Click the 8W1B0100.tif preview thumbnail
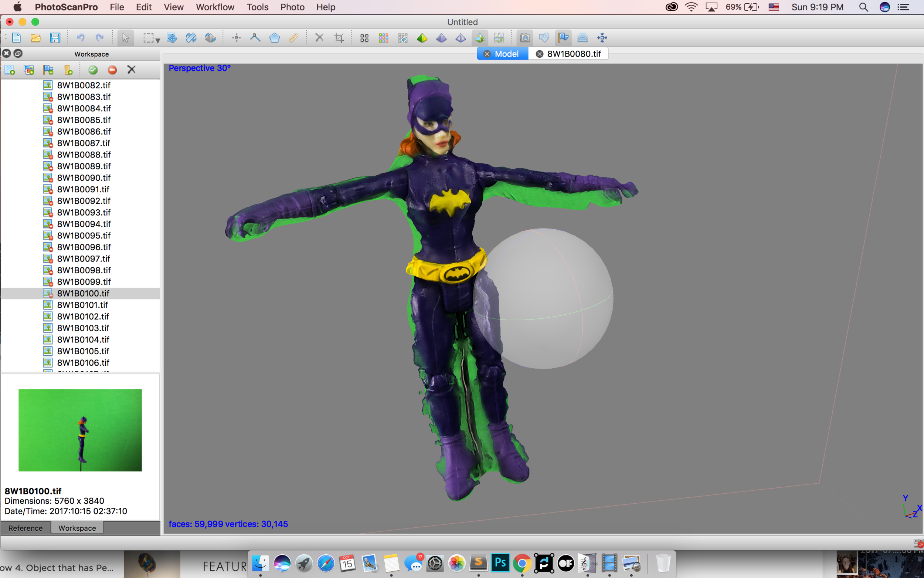Image resolution: width=924 pixels, height=578 pixels. coord(80,430)
